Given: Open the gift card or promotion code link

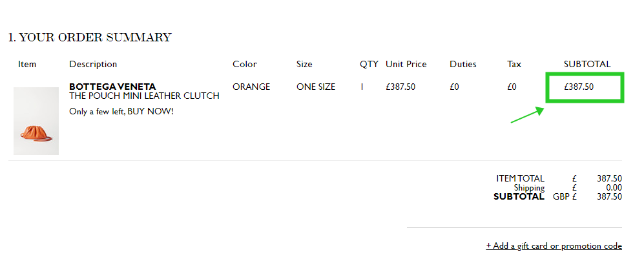Looking at the screenshot, I should point(554,245).
